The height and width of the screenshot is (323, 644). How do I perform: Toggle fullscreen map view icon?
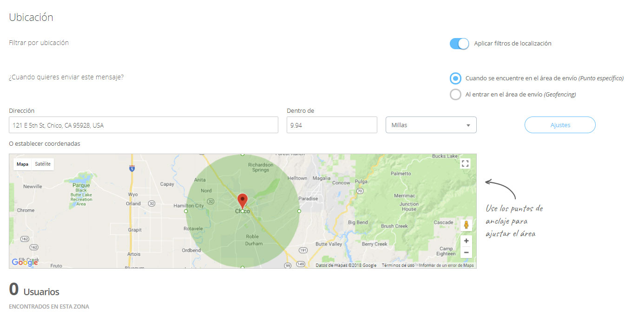point(465,163)
